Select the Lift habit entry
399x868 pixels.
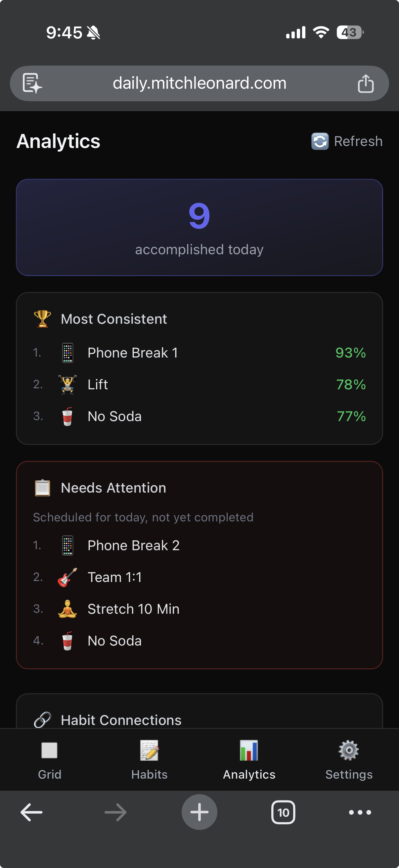click(199, 384)
